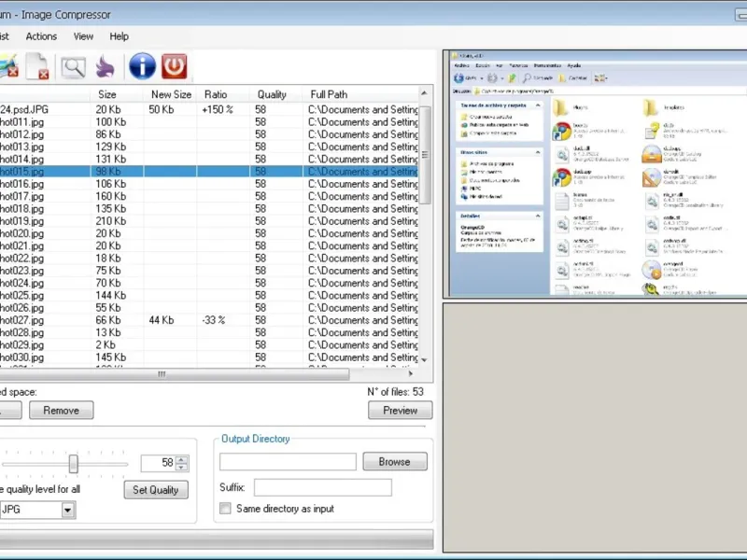Click the +150 % ratio cell
The image size is (747, 560).
point(218,109)
